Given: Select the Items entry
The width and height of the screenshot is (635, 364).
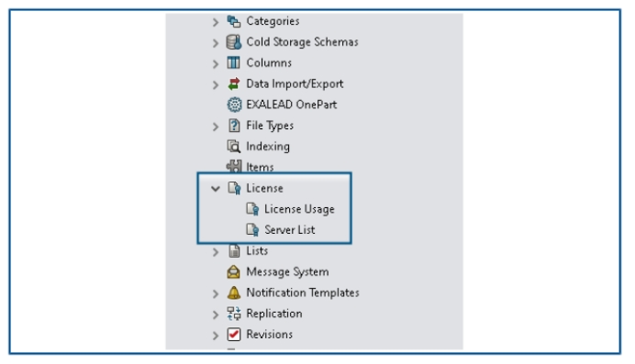Looking at the screenshot, I should coord(260,167).
